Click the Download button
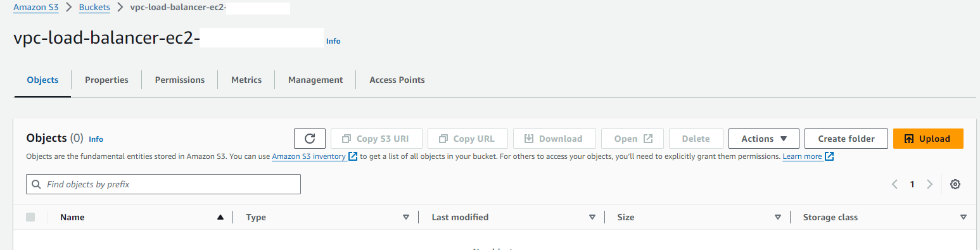Image resolution: width=980 pixels, height=250 pixels. click(554, 139)
